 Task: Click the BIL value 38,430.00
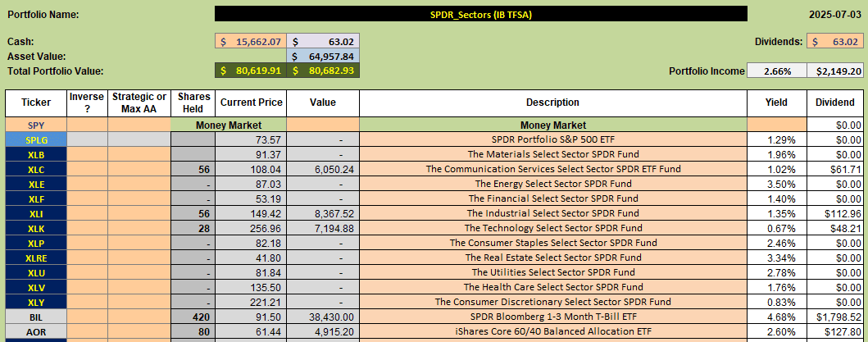tap(323, 317)
